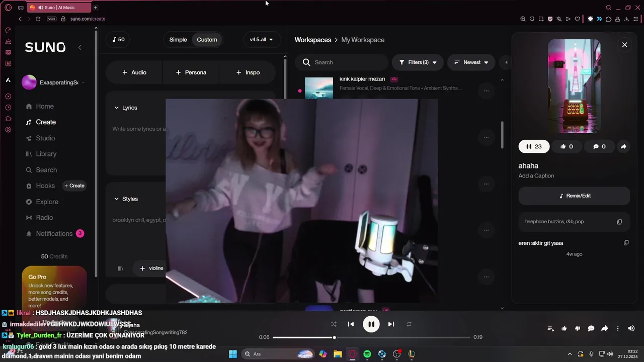Open the Newest sort dropdown
The height and width of the screenshot is (362, 644).
[x=471, y=62]
